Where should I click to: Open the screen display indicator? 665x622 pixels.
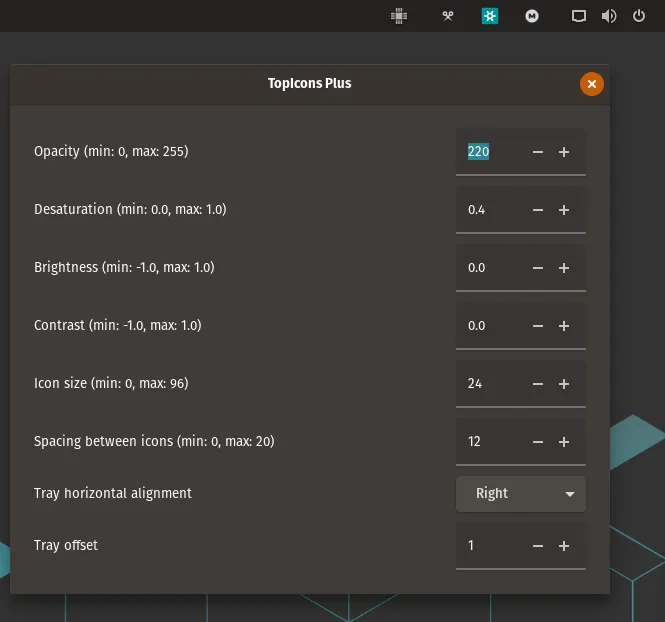579,16
